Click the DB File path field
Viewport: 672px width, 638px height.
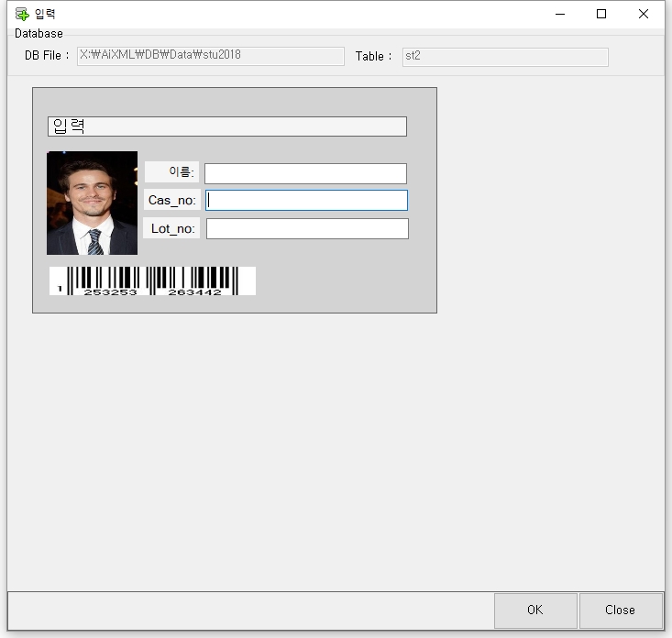[x=210, y=56]
